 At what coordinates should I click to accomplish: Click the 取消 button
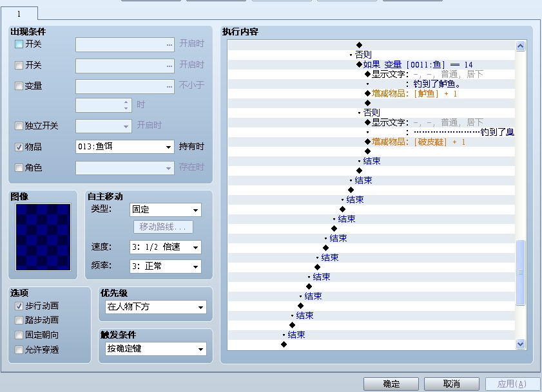coord(451,384)
